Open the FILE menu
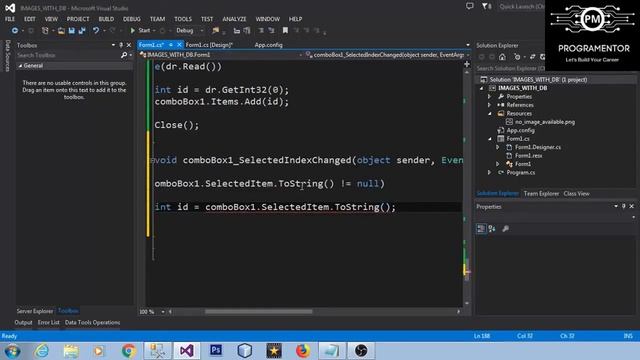The image size is (640, 360). click(10, 19)
